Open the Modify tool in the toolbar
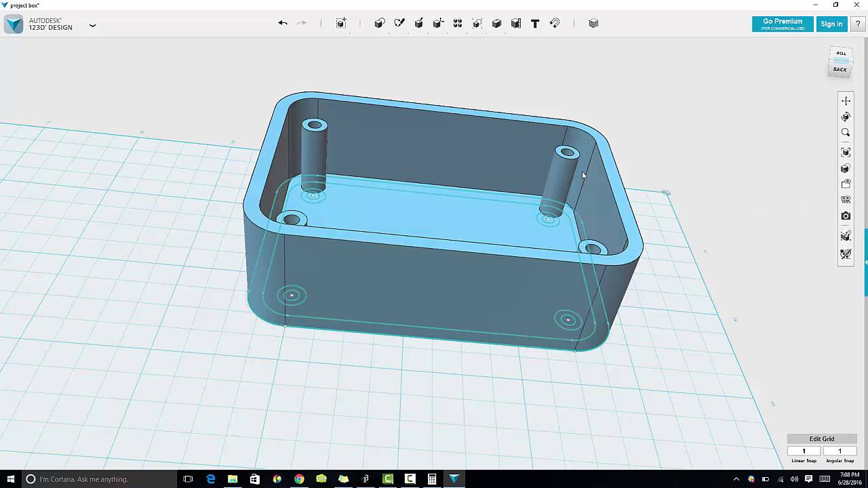 438,23
